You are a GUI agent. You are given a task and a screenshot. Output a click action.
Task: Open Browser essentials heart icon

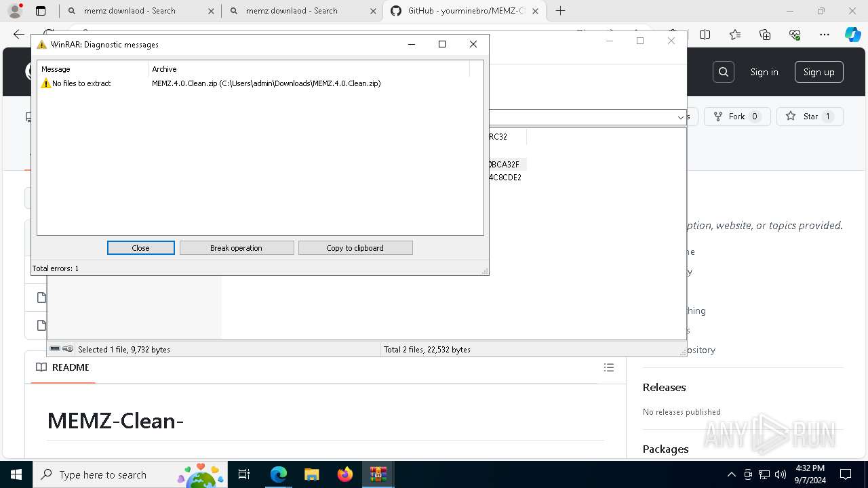coord(795,35)
